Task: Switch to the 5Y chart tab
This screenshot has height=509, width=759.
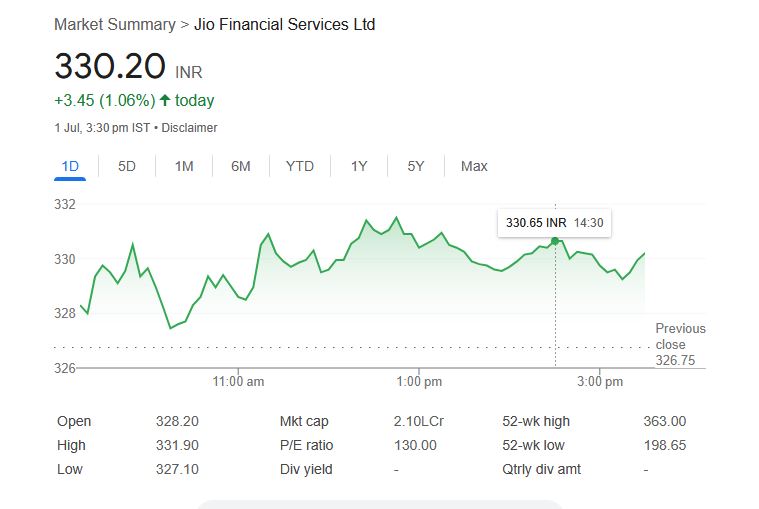Action: click(x=416, y=166)
